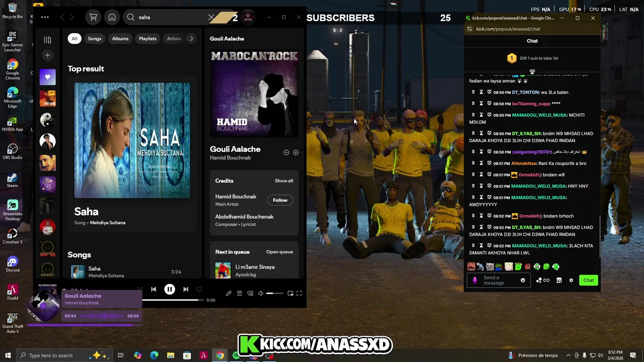Image resolution: width=644 pixels, height=362 pixels.
Task: Click the plus create button in sidebar
Action: coord(47,55)
